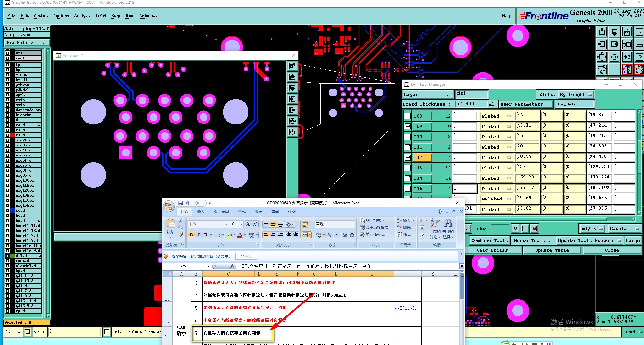Click the green color swatch of drl.d layer

click(13, 256)
